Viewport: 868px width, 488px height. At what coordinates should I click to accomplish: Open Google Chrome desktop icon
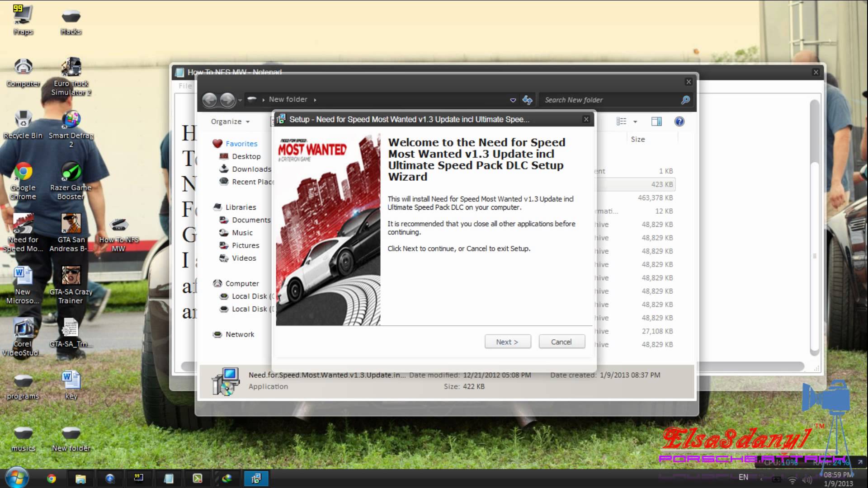(x=23, y=172)
